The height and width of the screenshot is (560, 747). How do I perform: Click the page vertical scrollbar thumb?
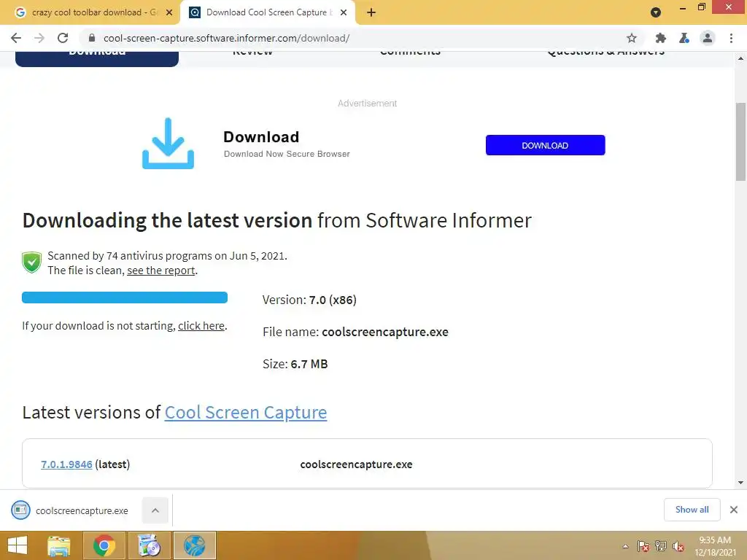[x=740, y=141]
